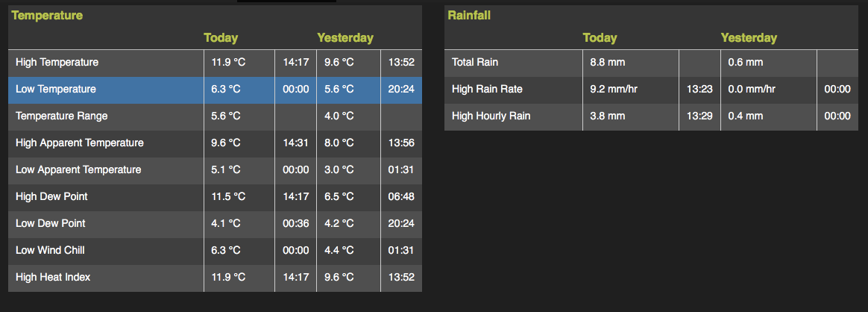This screenshot has width=868, height=312.
Task: Click the High Dew Point label
Action: tap(51, 197)
